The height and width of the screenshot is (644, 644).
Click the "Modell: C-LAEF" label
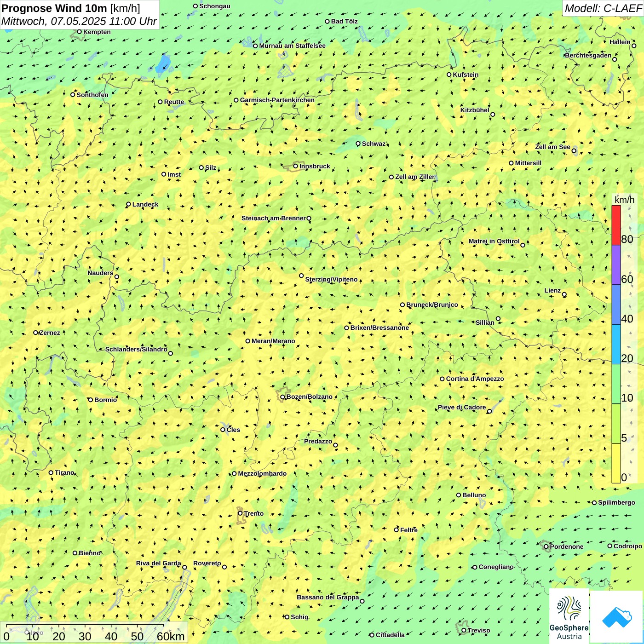603,8
